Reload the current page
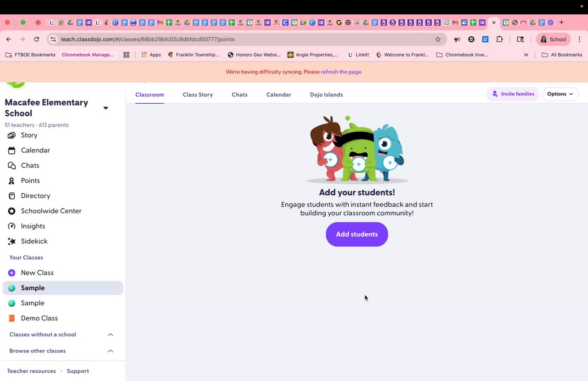Image resolution: width=588 pixels, height=381 pixels. (x=37, y=39)
